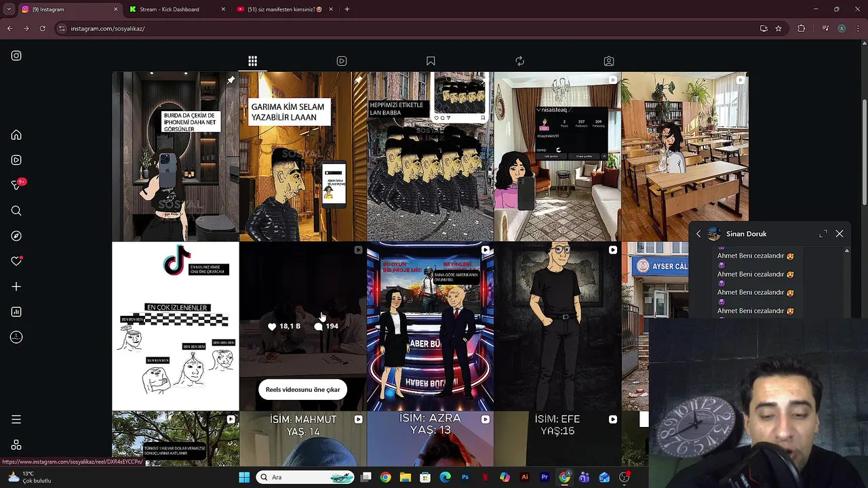The image size is (868, 488).
Task: Open the Windows Start menu
Action: tap(244, 477)
